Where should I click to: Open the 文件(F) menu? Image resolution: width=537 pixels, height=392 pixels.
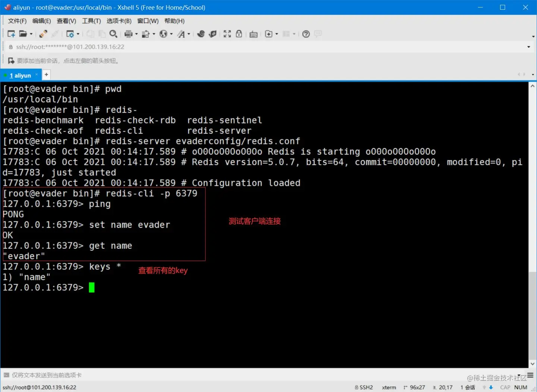pos(17,21)
